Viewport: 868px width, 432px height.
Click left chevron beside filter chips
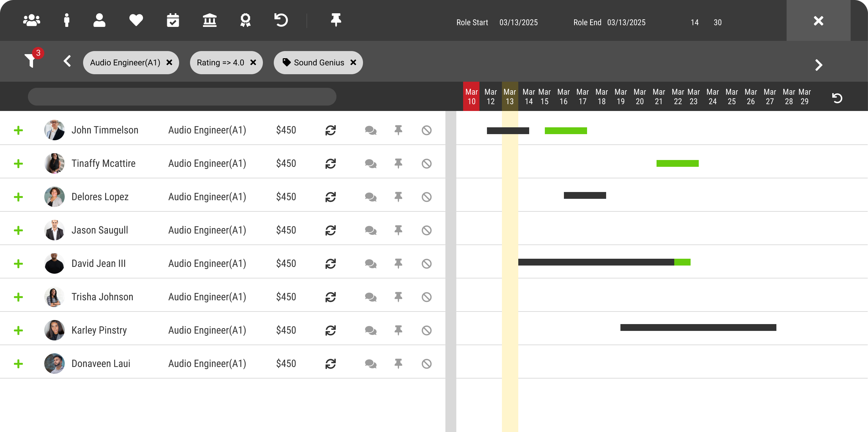point(67,62)
